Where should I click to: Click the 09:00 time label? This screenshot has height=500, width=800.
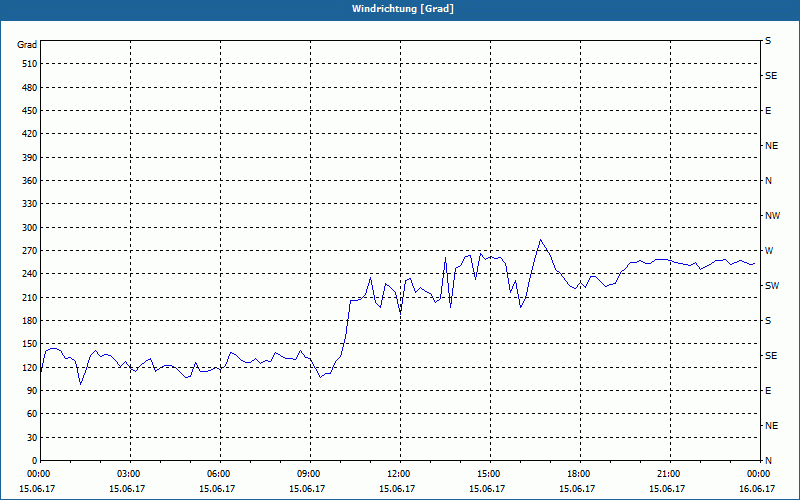tap(310, 474)
